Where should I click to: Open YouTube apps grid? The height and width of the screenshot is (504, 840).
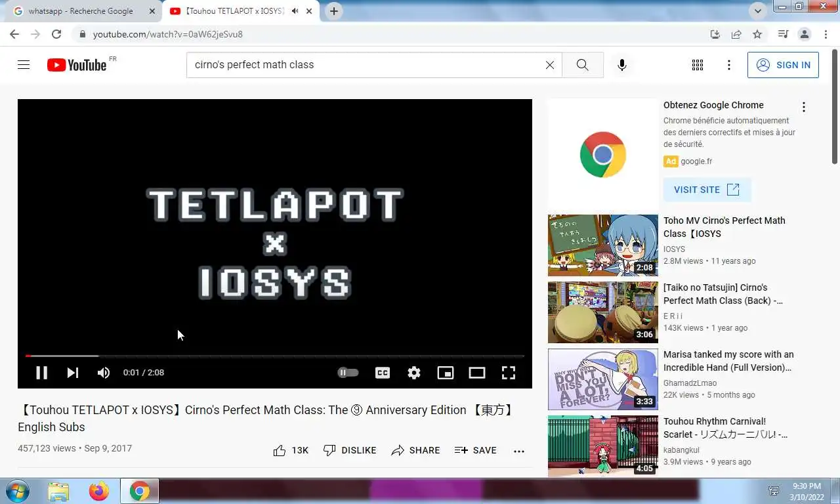pos(698,65)
